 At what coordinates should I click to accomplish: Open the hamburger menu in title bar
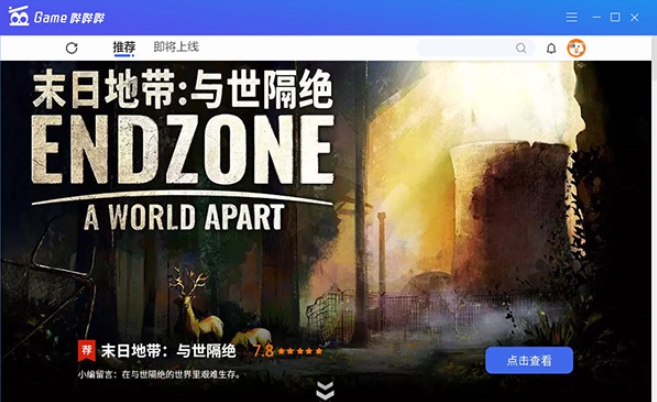(x=572, y=17)
